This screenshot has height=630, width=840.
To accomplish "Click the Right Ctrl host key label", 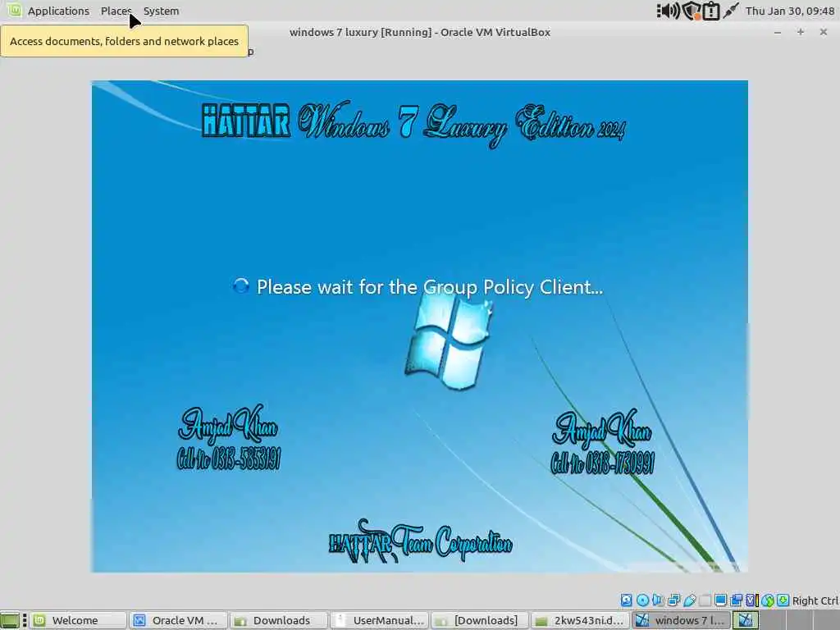I will click(x=815, y=600).
